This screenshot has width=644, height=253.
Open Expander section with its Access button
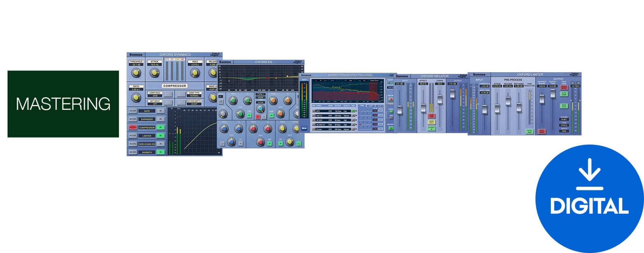point(133,119)
